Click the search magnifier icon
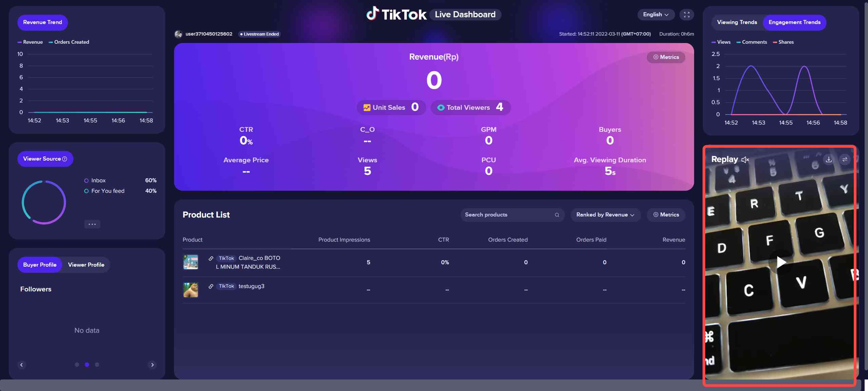The height and width of the screenshot is (391, 868). click(x=557, y=215)
